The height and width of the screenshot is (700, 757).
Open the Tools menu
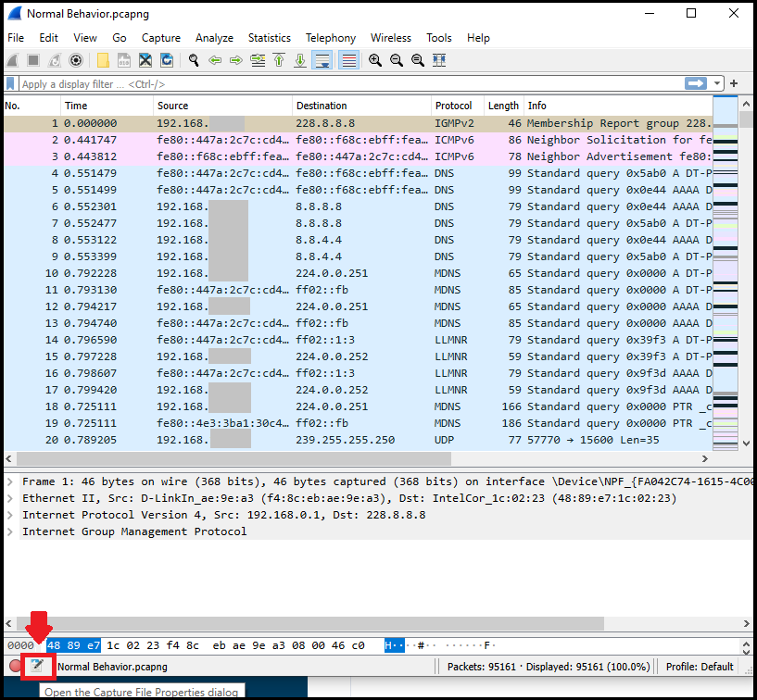(x=439, y=38)
